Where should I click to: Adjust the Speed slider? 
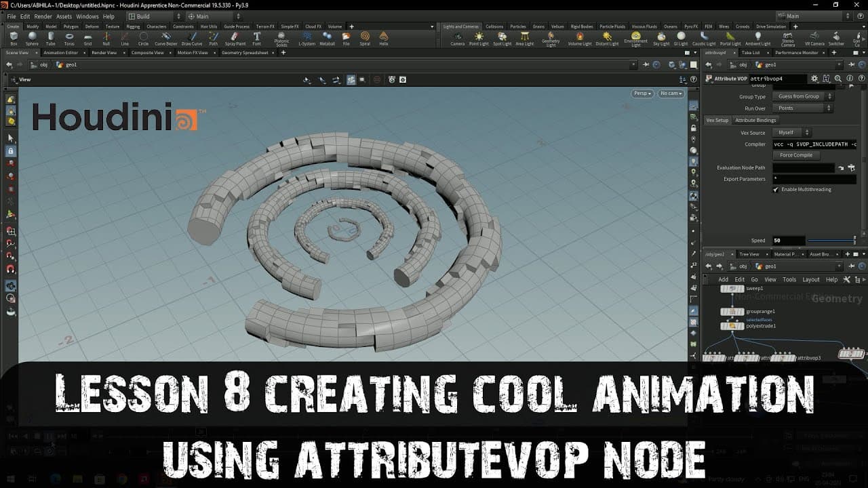click(831, 241)
